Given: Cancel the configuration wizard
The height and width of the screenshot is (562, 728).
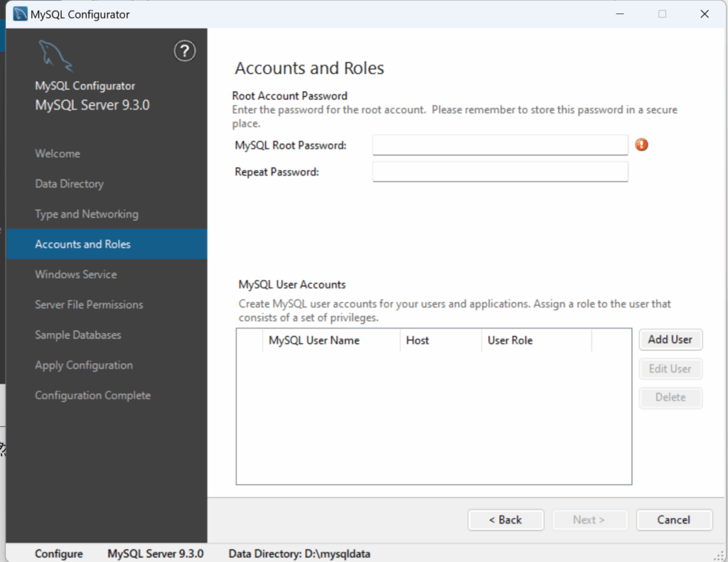Looking at the screenshot, I should point(673,520).
